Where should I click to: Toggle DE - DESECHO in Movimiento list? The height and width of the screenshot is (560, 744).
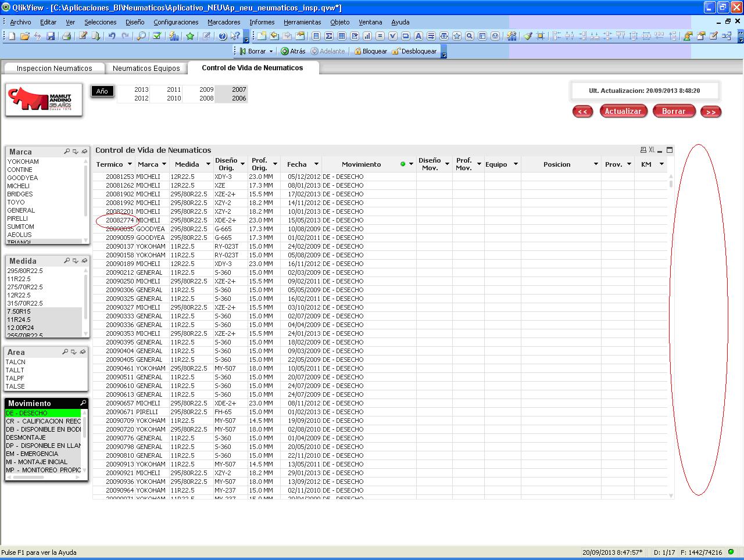[43, 413]
